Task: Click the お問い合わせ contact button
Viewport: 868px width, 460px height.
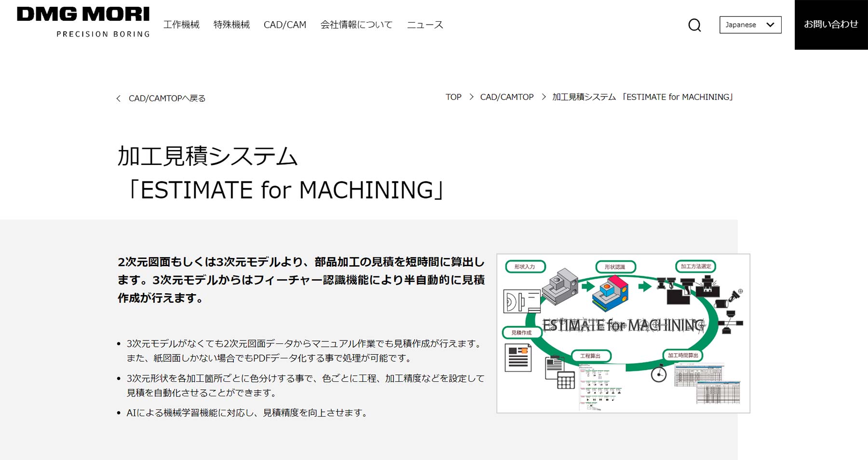Action: tap(831, 25)
